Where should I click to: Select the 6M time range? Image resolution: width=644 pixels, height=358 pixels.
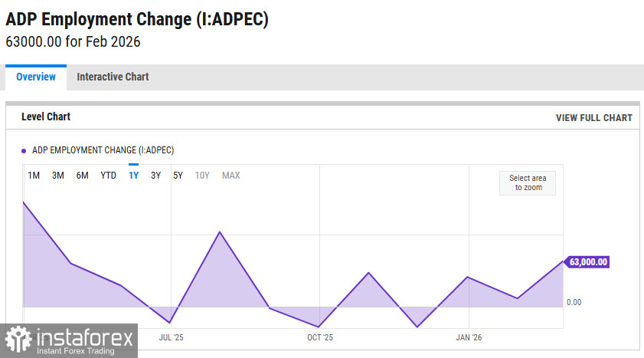pos(83,176)
